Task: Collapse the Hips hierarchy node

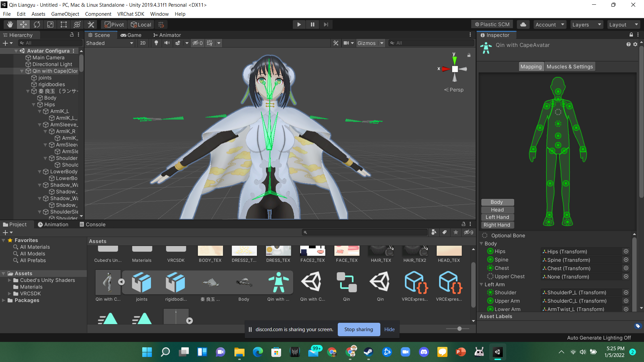Action: click(34, 105)
